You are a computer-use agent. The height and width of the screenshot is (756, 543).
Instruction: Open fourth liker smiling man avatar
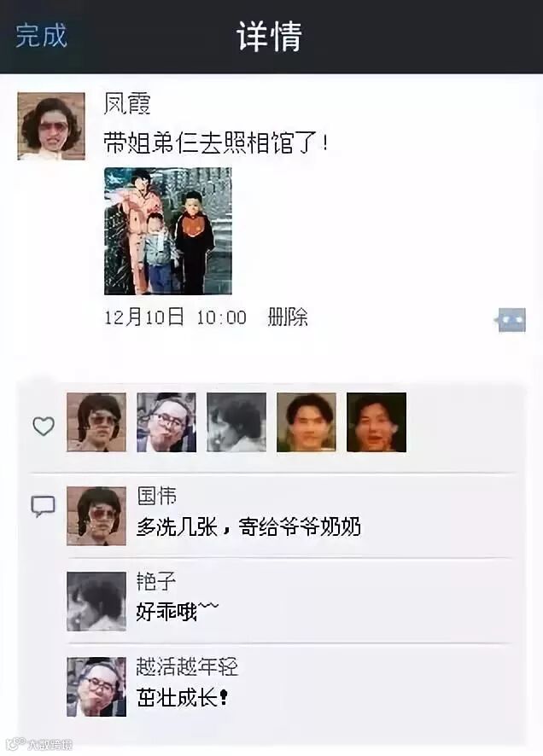pyautogui.click(x=307, y=422)
